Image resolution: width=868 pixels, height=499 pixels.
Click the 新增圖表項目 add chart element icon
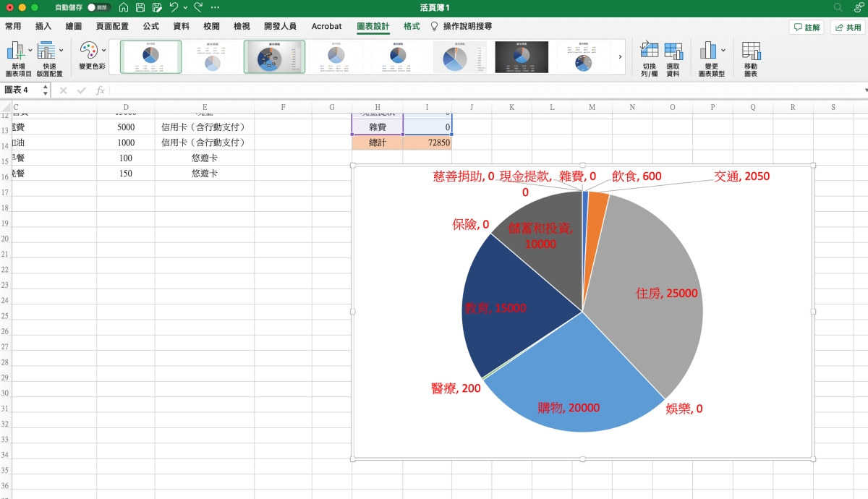(17, 51)
